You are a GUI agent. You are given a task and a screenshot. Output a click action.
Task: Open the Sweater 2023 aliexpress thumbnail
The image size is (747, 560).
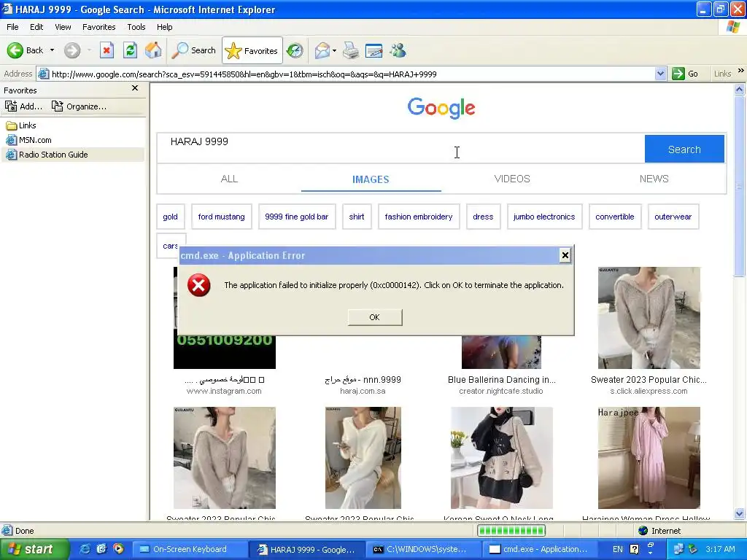(x=649, y=318)
